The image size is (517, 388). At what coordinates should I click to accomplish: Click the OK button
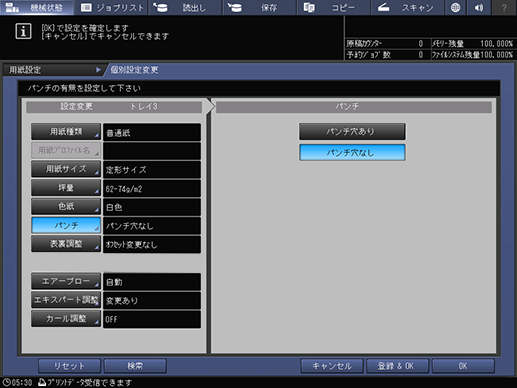click(x=463, y=366)
